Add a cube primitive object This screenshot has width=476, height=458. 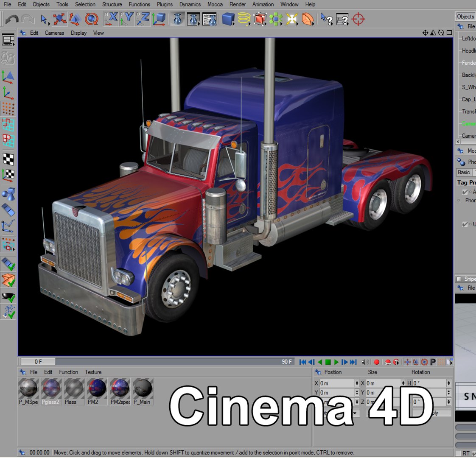228,19
